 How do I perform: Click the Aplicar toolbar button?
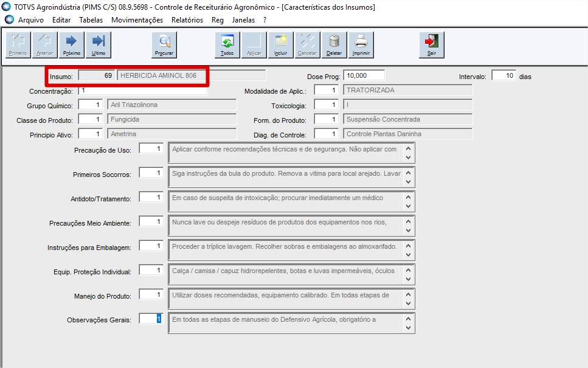254,44
